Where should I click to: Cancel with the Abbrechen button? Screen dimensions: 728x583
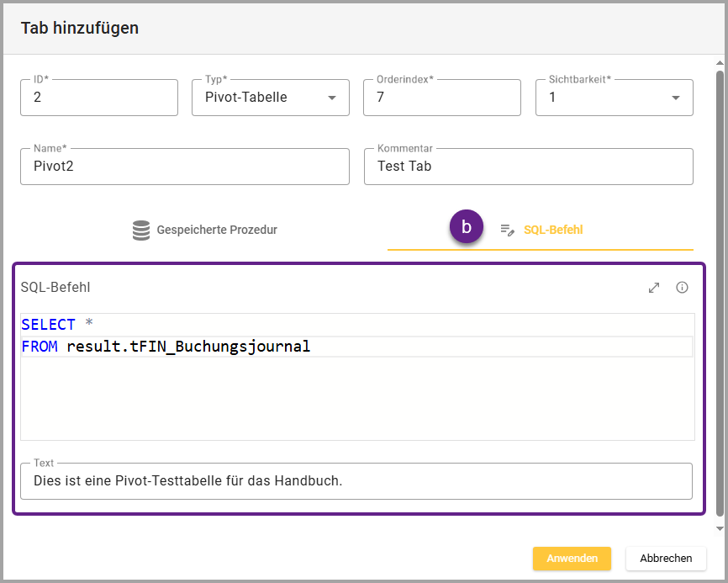coord(666,558)
